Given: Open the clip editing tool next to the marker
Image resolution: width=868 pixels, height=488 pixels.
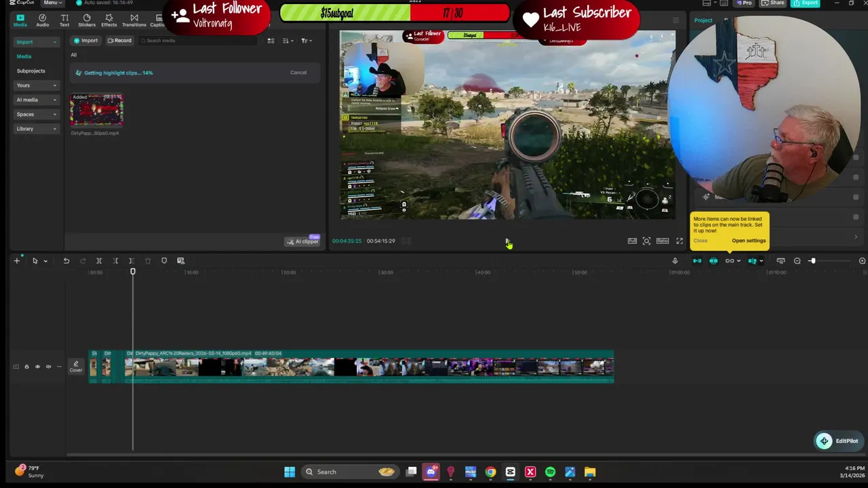Looking at the screenshot, I should point(180,261).
